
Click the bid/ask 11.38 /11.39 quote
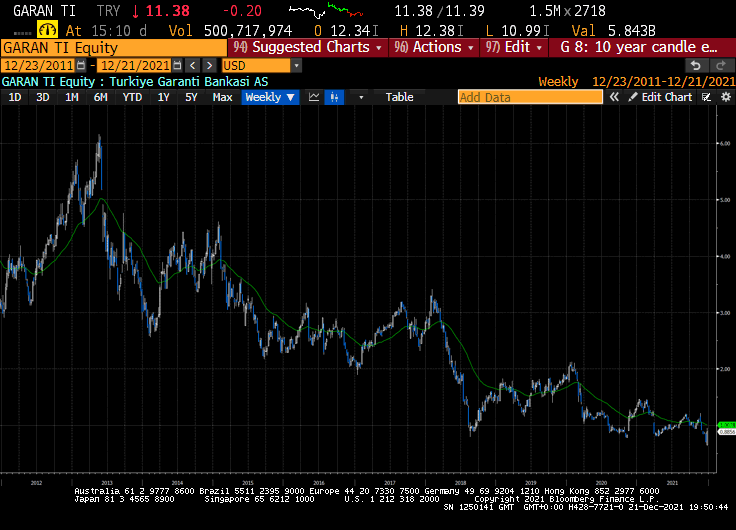pos(439,11)
